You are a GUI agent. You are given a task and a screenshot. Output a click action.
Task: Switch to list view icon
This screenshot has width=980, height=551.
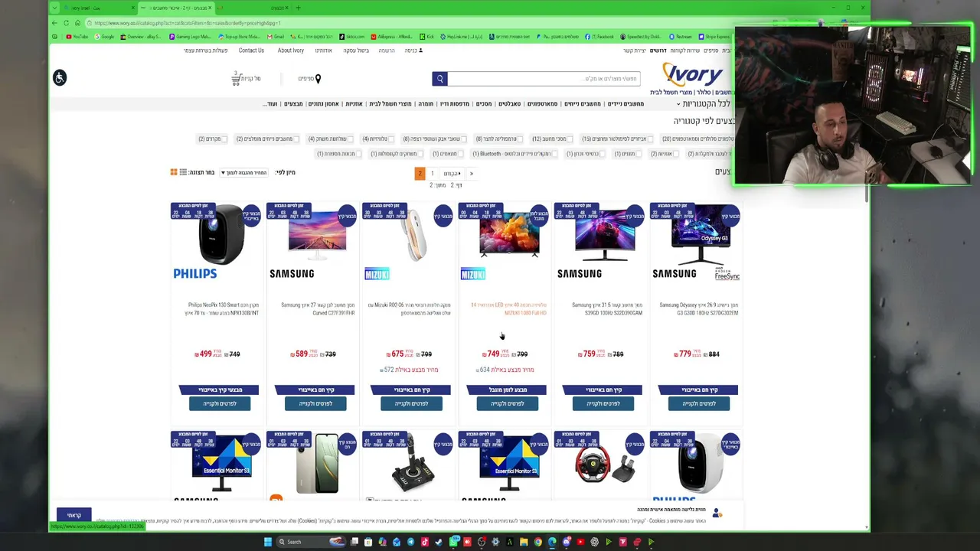pos(183,172)
